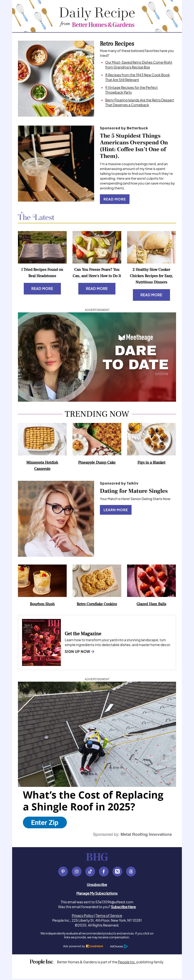The height and width of the screenshot is (980, 194).
Task: Open the Privacy Policy link
Action: click(83, 915)
